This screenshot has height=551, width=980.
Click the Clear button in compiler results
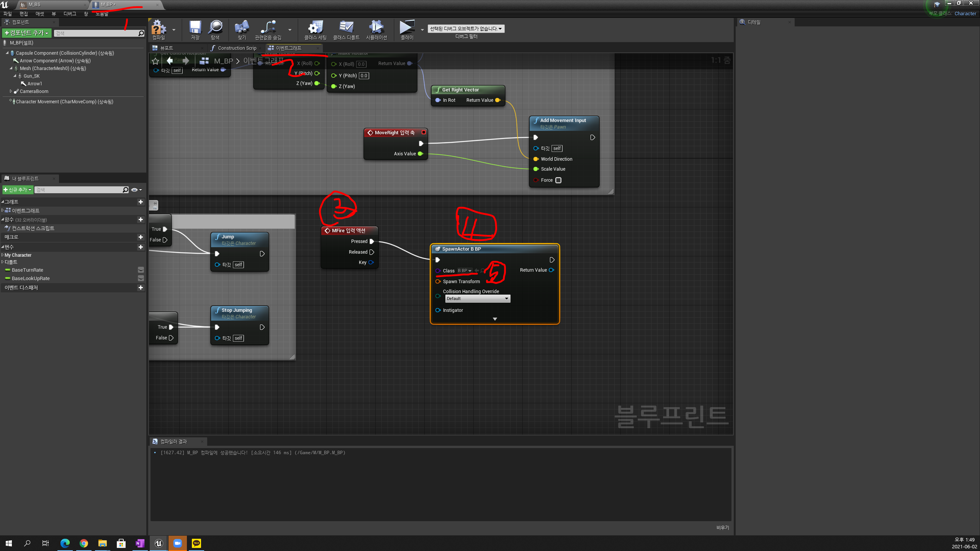pyautogui.click(x=723, y=527)
